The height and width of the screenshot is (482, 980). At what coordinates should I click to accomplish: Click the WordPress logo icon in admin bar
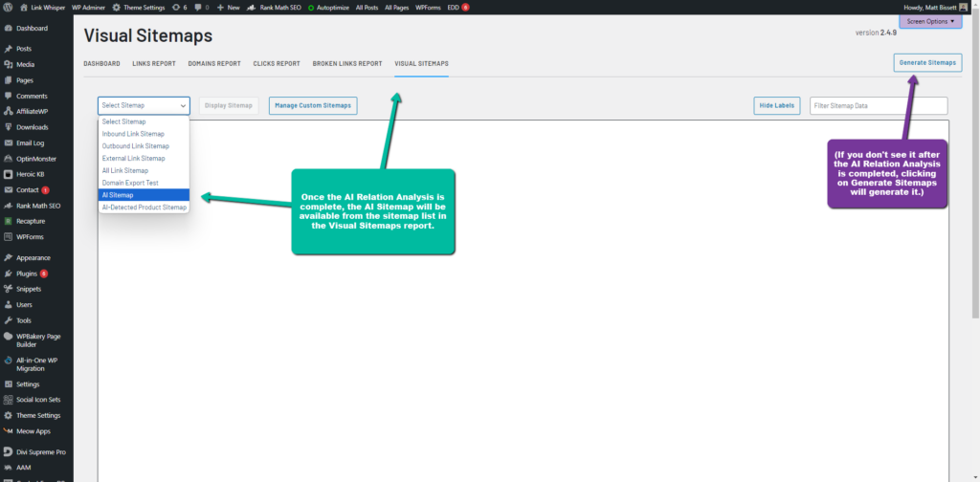click(x=8, y=8)
